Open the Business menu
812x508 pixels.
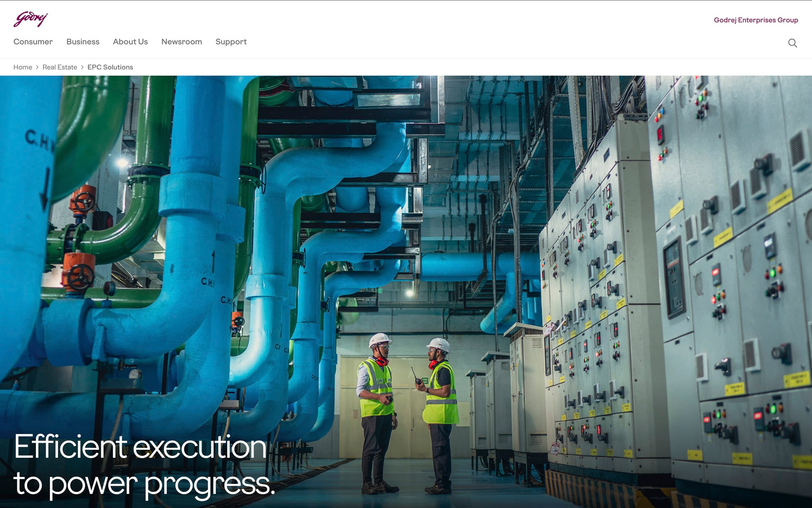(x=83, y=42)
